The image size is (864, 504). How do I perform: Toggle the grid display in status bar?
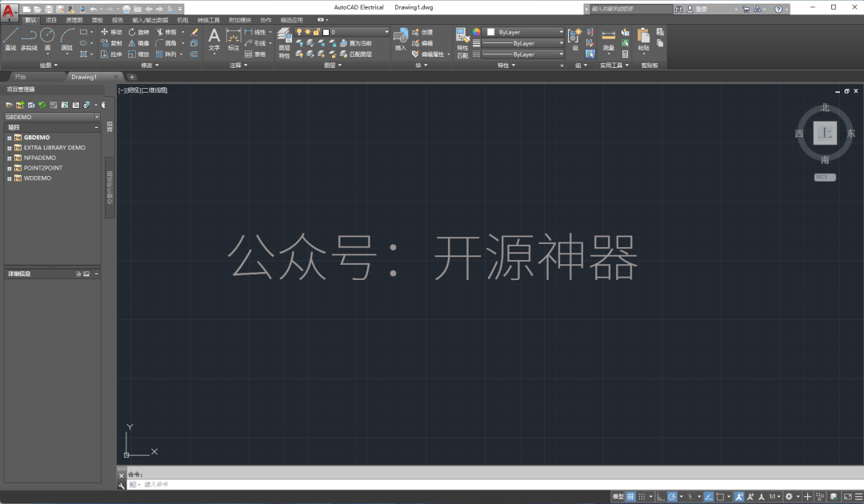(x=630, y=496)
